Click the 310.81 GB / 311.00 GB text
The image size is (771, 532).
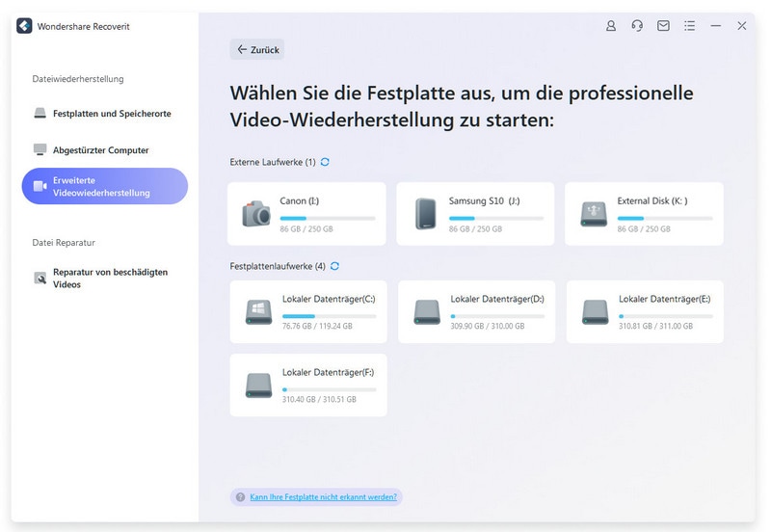655,326
